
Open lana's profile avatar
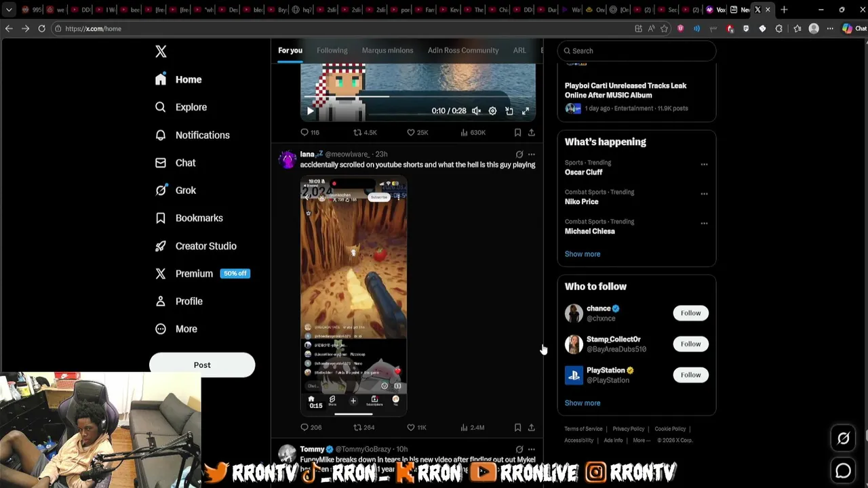click(288, 159)
